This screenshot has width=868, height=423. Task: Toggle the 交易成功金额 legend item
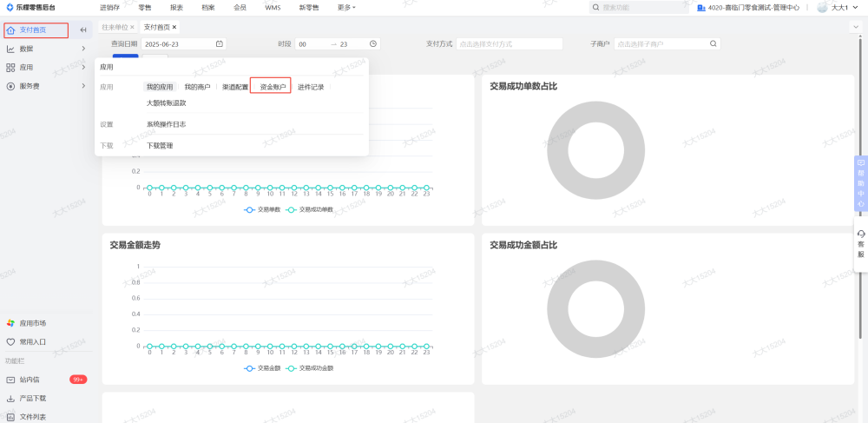[x=310, y=368]
